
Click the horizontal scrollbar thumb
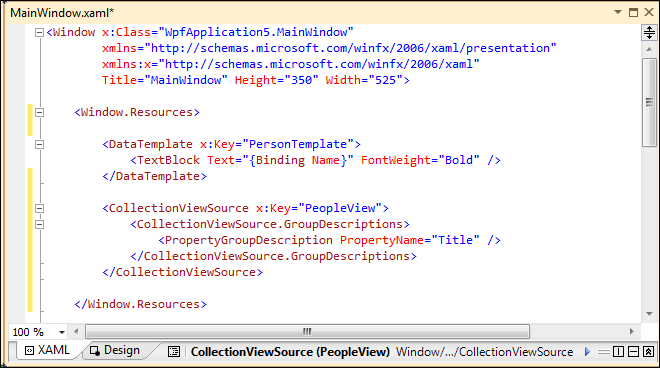[x=307, y=332]
